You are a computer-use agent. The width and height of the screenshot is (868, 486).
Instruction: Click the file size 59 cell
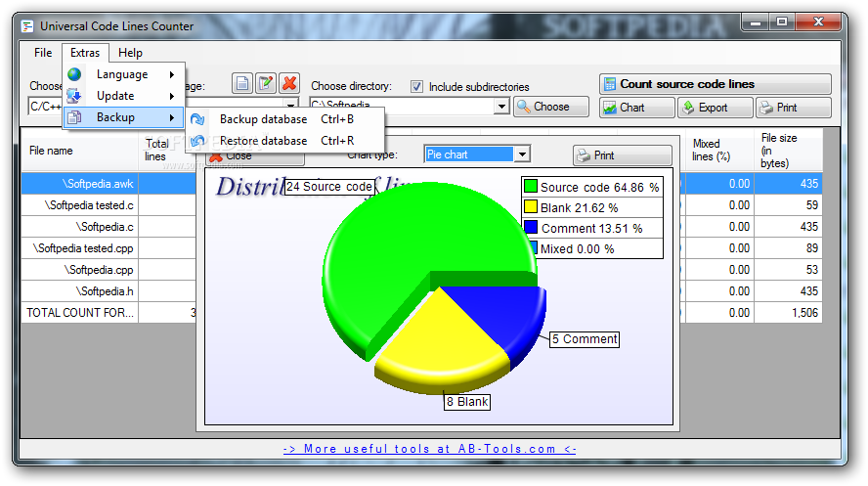[788, 205]
